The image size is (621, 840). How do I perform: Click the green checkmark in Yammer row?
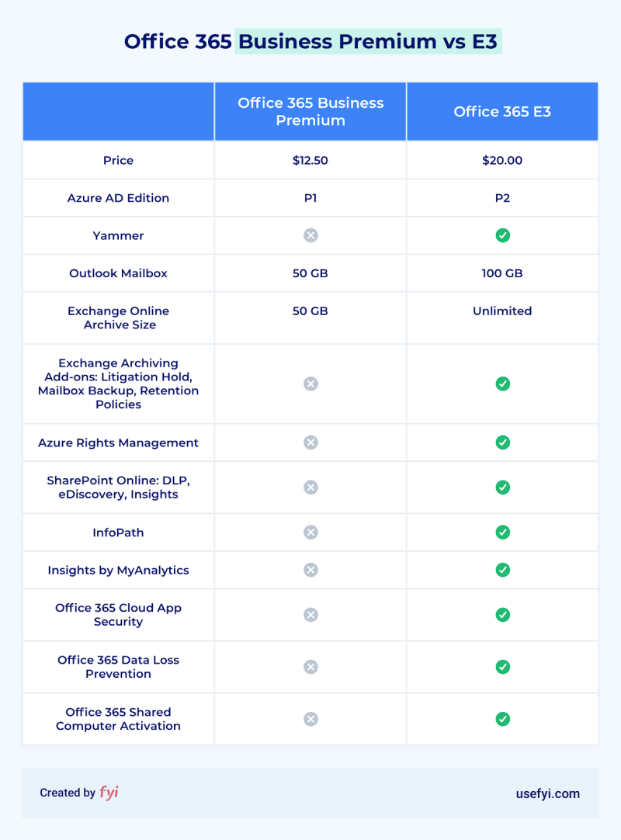pos(502,235)
